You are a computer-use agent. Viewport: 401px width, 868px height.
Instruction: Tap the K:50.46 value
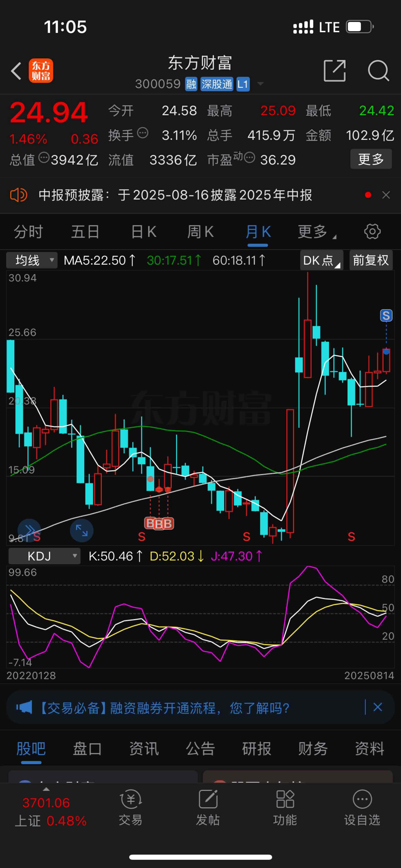click(116, 556)
